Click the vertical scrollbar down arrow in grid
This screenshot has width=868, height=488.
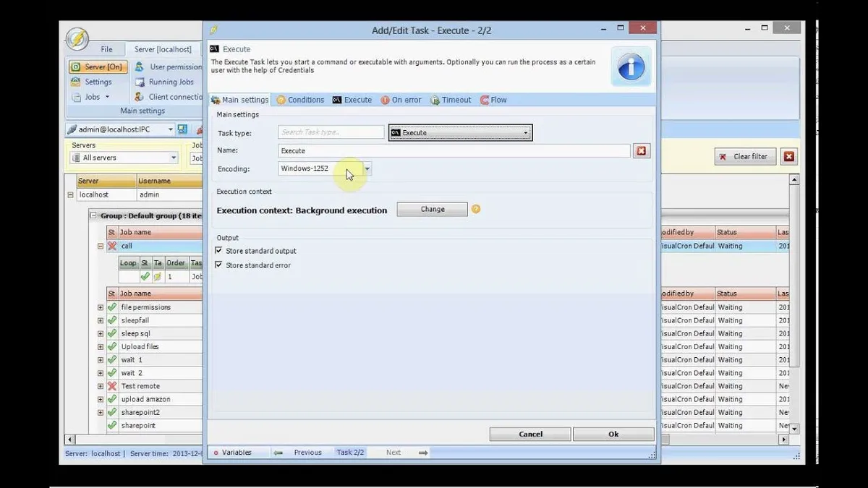(794, 428)
